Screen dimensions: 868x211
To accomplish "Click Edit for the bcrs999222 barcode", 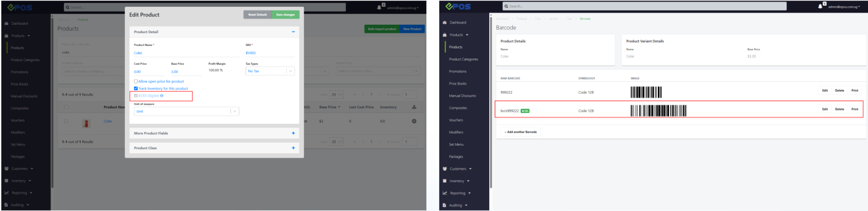I will [825, 109].
